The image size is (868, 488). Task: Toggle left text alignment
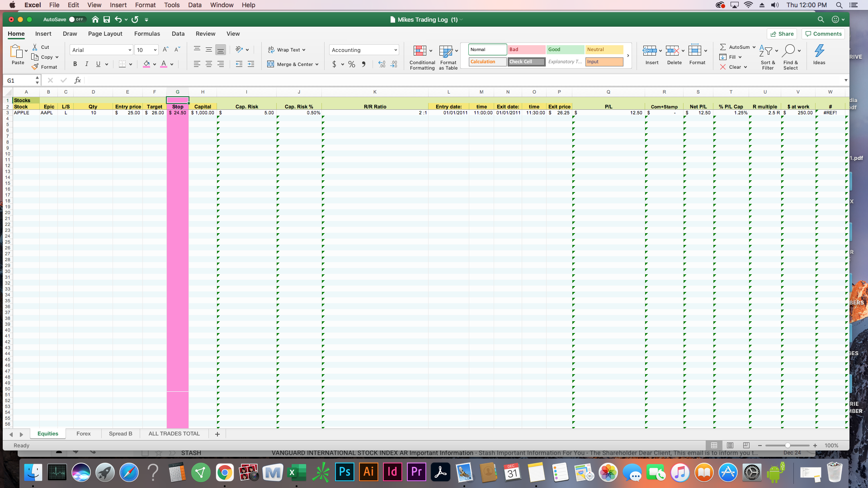(x=197, y=64)
